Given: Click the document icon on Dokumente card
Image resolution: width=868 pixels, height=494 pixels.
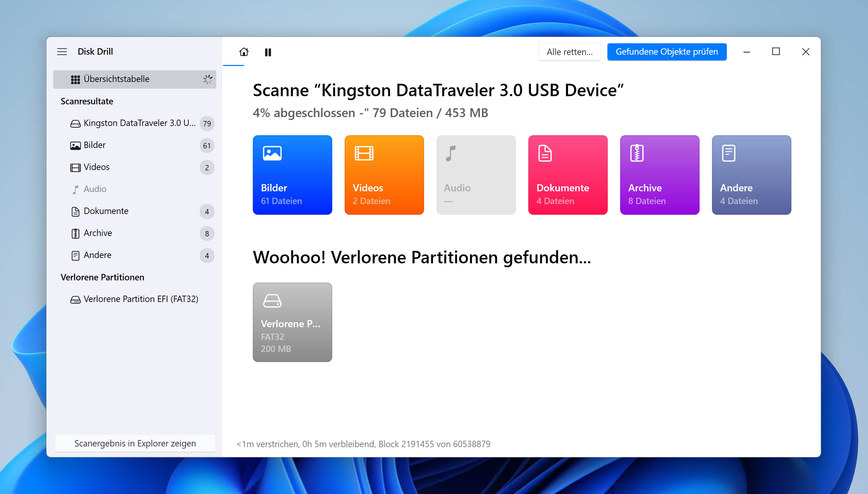Looking at the screenshot, I should 545,153.
